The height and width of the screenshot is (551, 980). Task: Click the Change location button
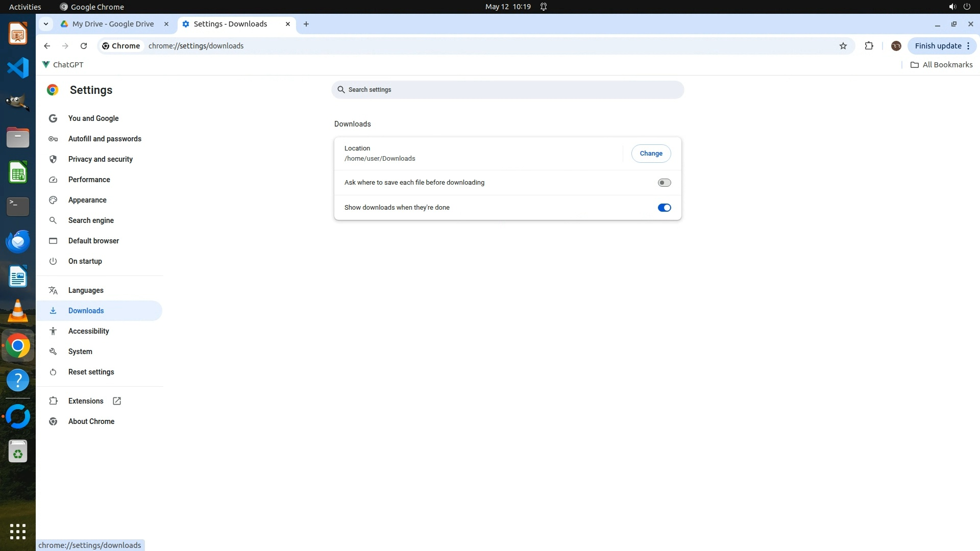(x=651, y=154)
